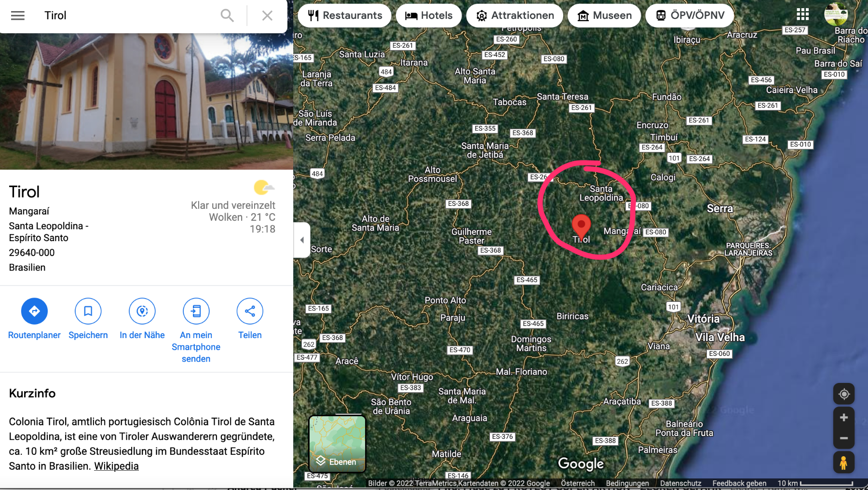
Task: Show Museen on map
Action: (604, 15)
